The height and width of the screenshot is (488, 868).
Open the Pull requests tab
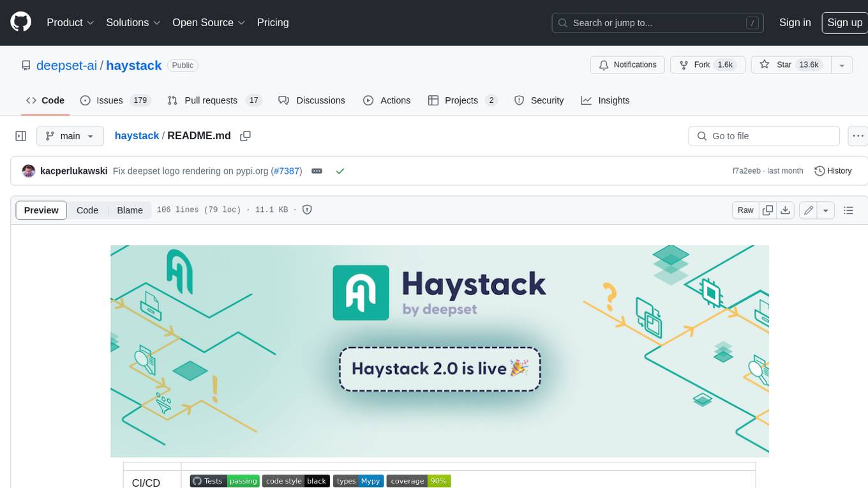click(x=214, y=100)
